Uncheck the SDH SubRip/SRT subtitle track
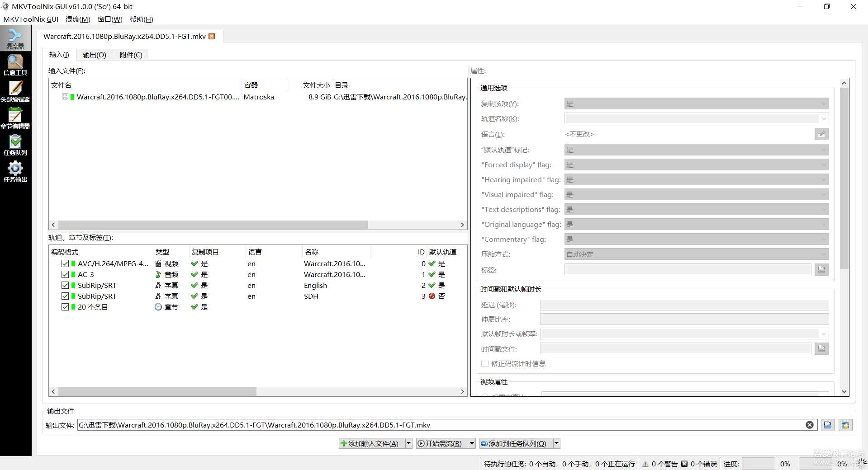 pyautogui.click(x=65, y=296)
